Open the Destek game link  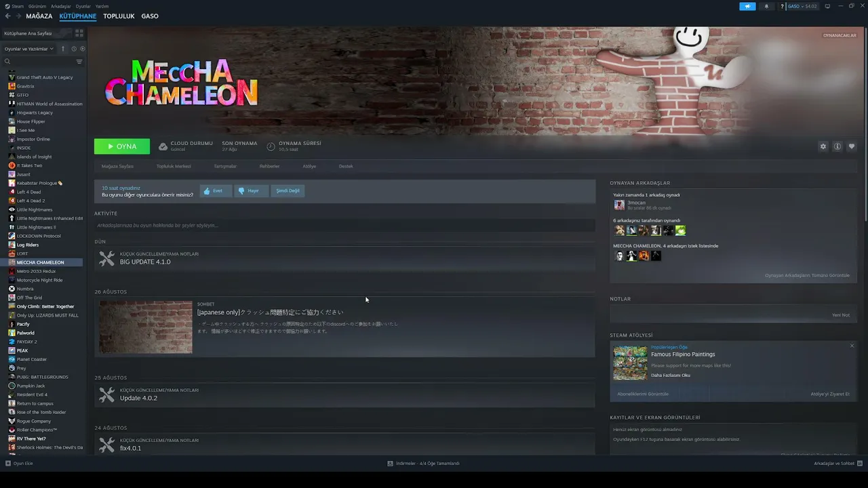(346, 166)
